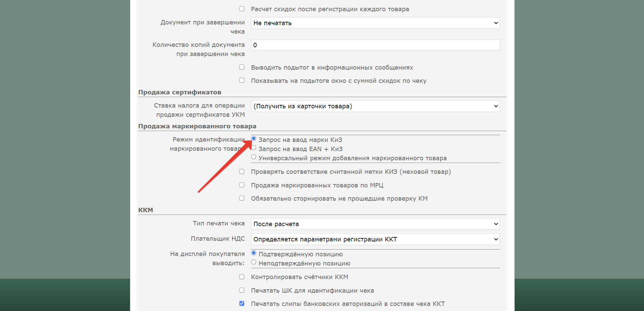Enable KIZ tag matching check for fur goods

(x=242, y=171)
